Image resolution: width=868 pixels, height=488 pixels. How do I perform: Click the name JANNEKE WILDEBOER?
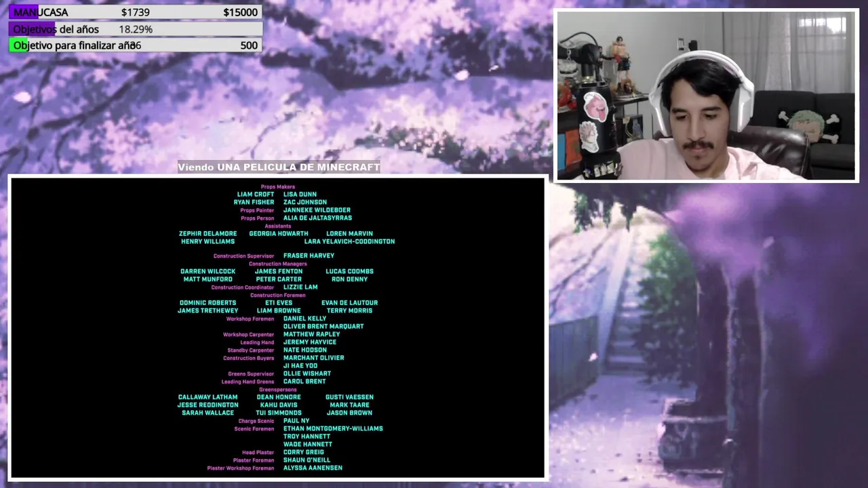tap(317, 210)
